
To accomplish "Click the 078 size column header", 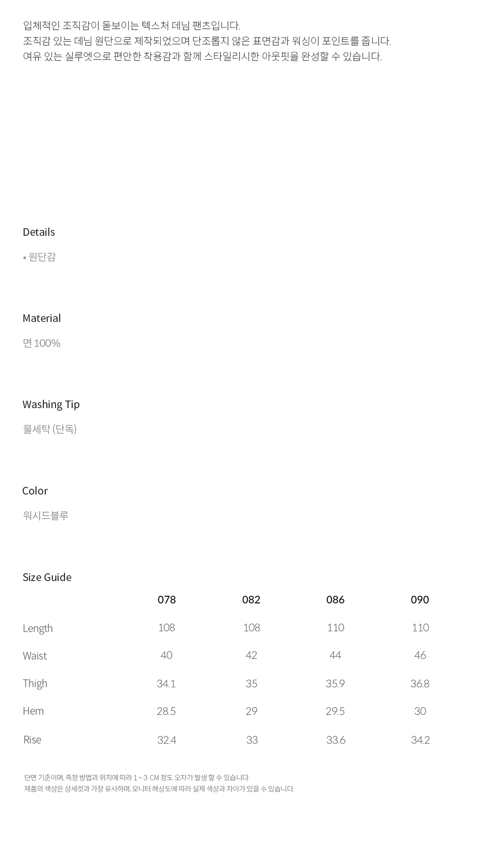I will 167,599.
